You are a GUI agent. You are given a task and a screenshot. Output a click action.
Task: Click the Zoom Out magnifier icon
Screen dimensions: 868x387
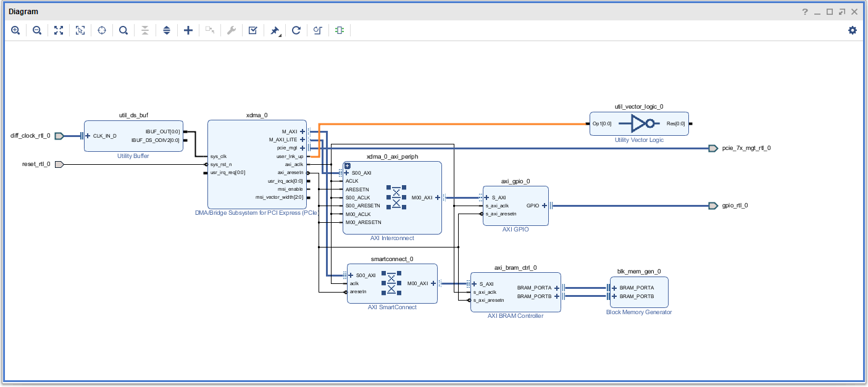coord(37,30)
